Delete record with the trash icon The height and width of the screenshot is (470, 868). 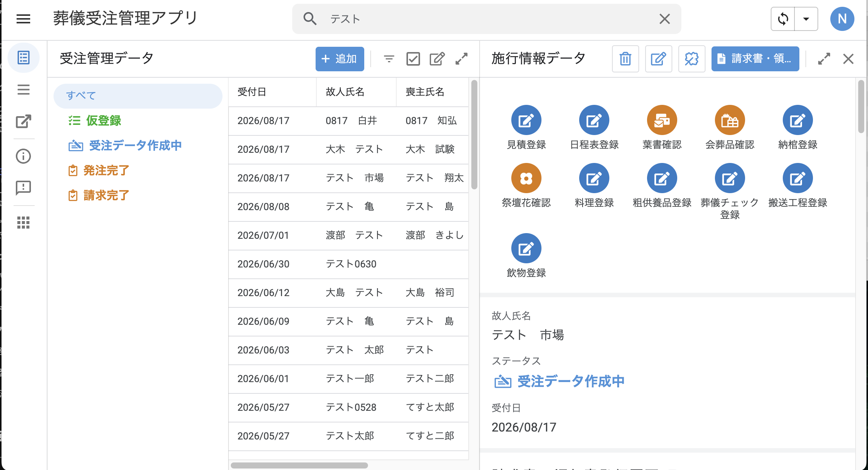(625, 59)
